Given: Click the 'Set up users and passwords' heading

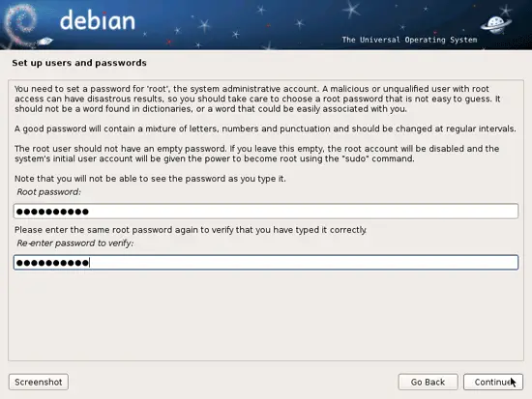Looking at the screenshot, I should click(x=79, y=63).
